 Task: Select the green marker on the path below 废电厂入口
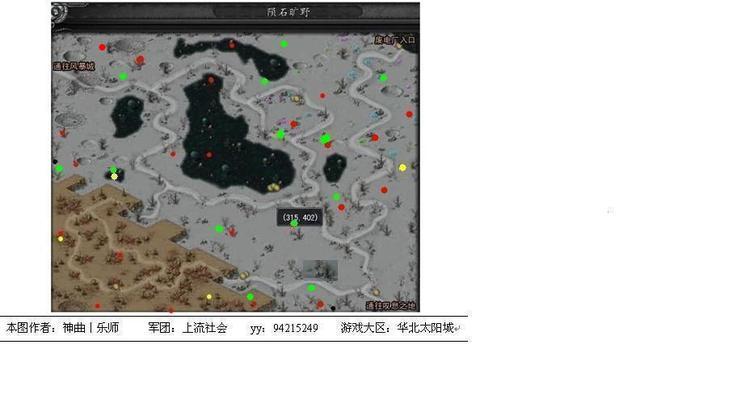pos(384,78)
